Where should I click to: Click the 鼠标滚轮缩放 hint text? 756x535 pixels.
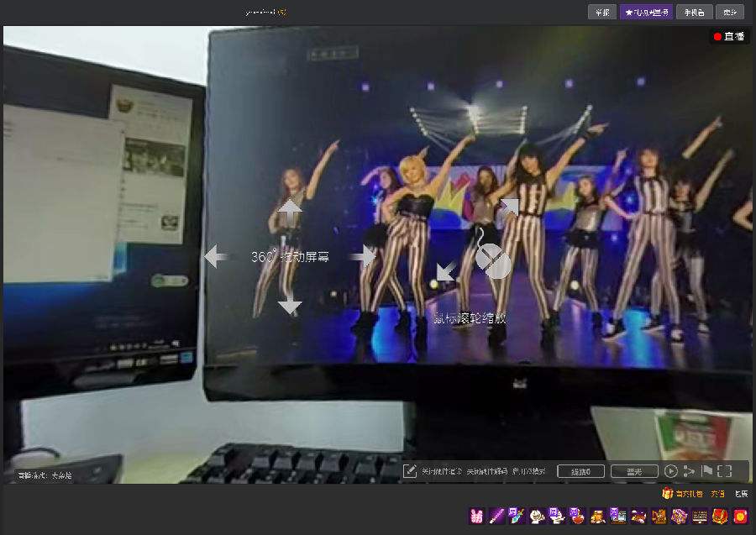tap(469, 317)
